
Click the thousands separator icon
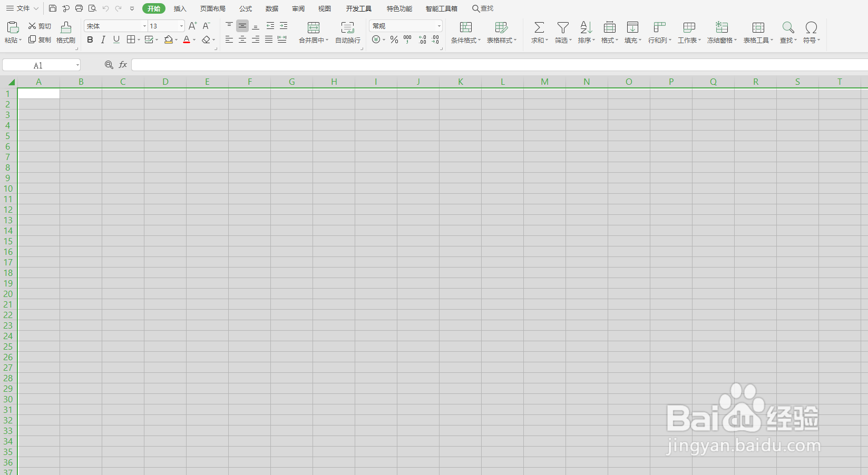pos(407,39)
